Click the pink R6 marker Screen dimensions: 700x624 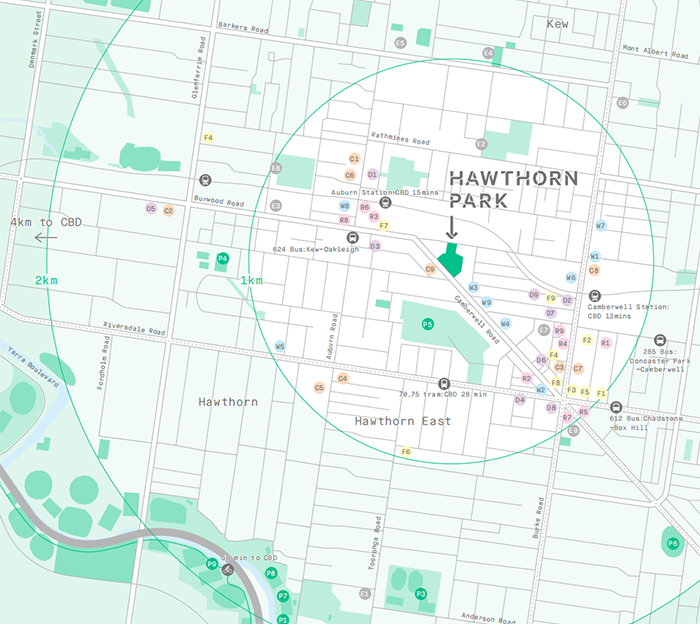point(365,207)
